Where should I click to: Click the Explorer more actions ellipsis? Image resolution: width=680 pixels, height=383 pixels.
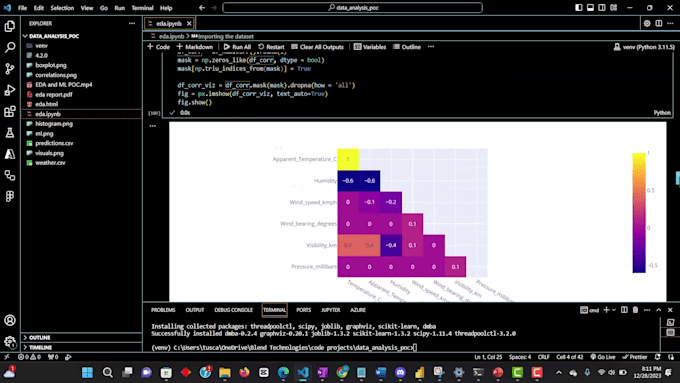[132, 23]
